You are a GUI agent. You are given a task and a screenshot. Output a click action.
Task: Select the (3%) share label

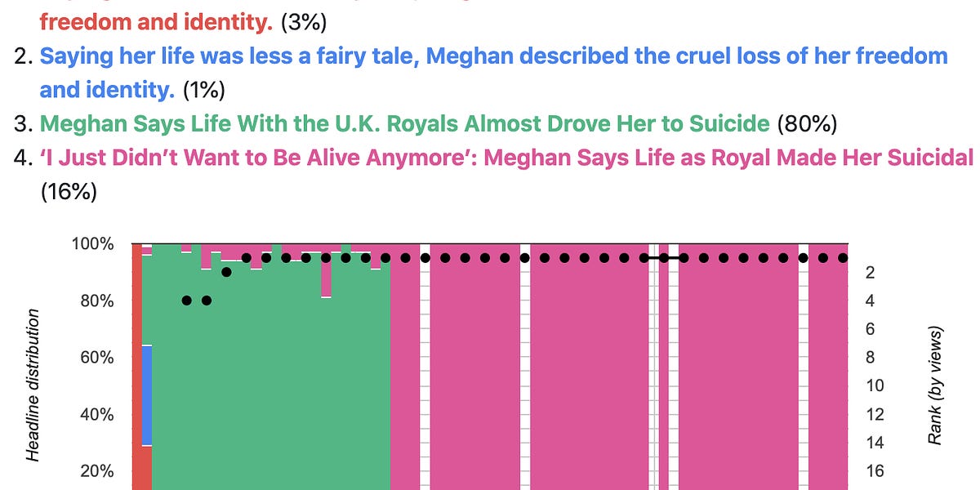[x=307, y=22]
